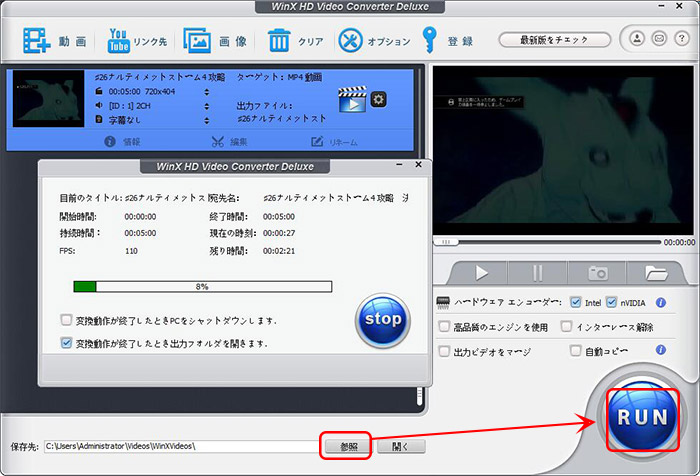Enable 自動コピー checkbox
This screenshot has height=476, width=700.
(x=575, y=351)
